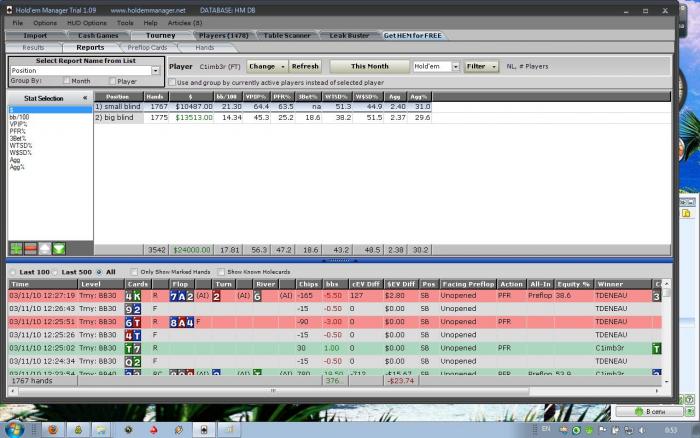Viewport: 700px width, 438px height.
Task: Click the 6T hole cards in the 12:25:51 row
Action: click(133, 322)
